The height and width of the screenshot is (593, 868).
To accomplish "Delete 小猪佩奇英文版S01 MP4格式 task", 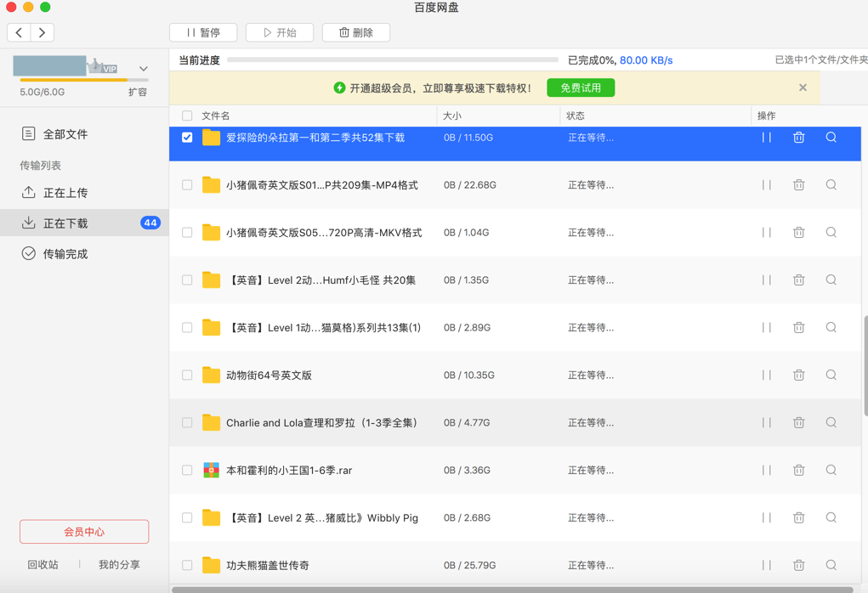I will coord(799,184).
